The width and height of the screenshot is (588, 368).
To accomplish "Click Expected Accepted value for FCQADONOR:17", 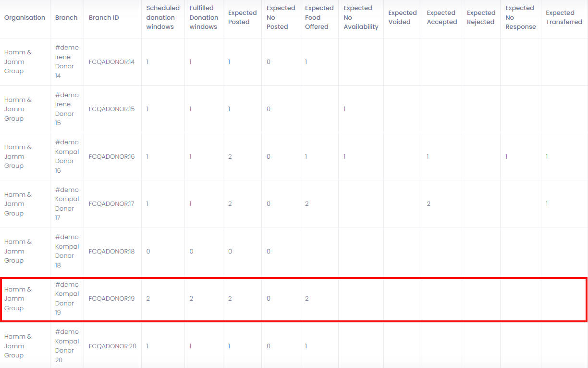I will tap(429, 204).
